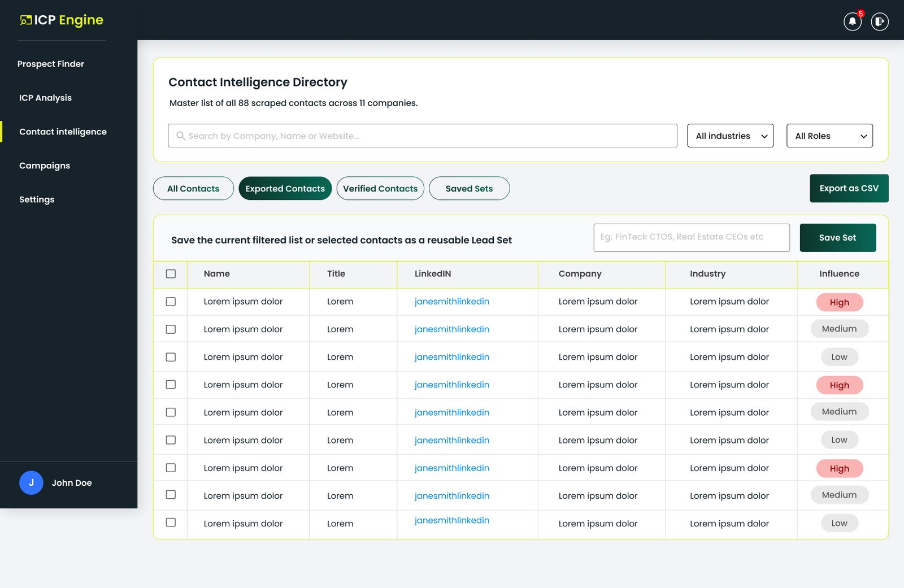Open John Doe's avatar
904x588 pixels.
[x=31, y=483]
